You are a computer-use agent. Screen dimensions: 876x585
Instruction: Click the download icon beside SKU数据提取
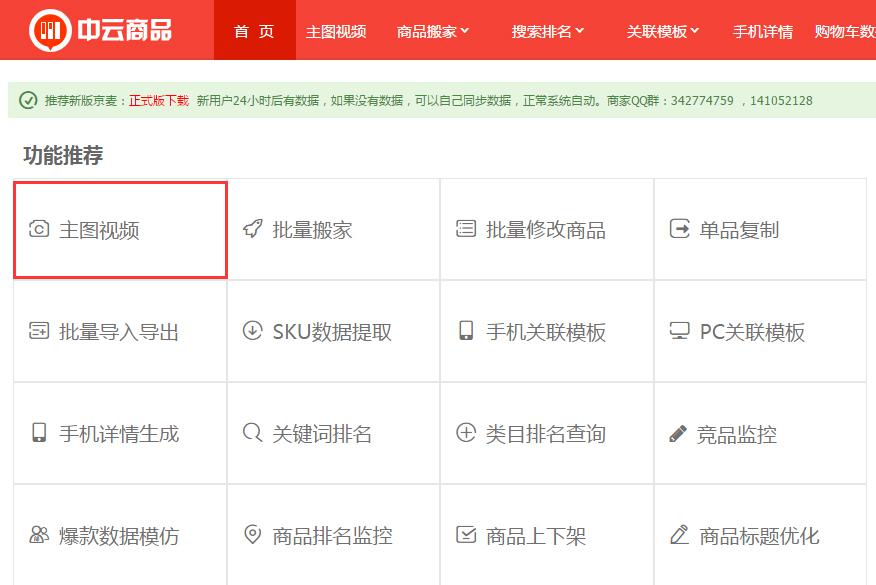click(253, 331)
